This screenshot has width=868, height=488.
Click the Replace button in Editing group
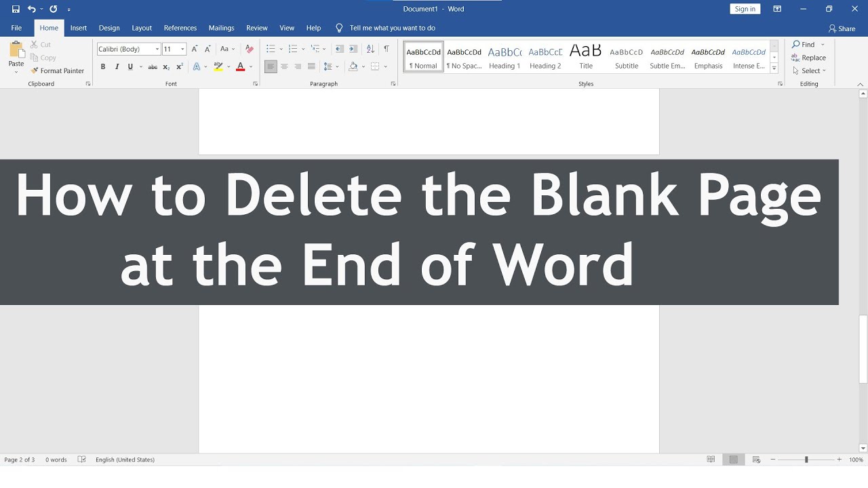tap(809, 58)
